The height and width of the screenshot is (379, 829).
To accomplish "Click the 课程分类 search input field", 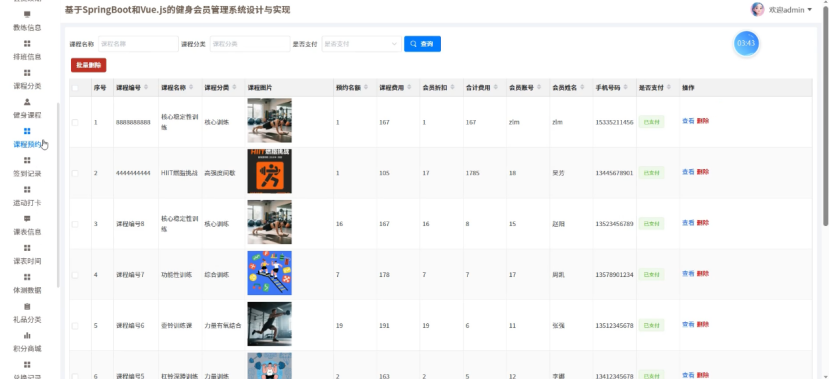I will [250, 44].
